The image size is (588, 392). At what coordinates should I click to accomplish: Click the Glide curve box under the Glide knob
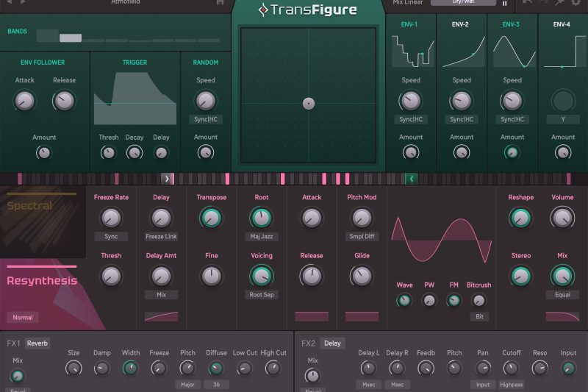[362, 316]
